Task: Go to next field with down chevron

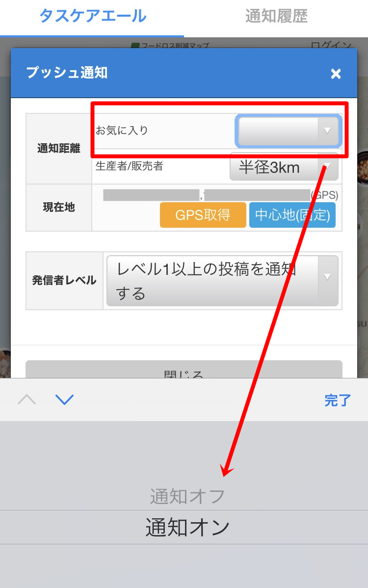Action: [64, 400]
